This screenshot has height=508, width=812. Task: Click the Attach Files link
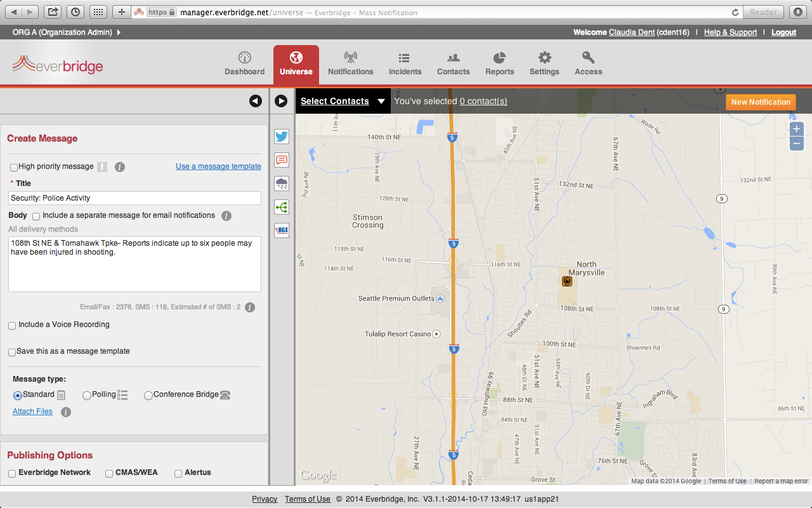pos(32,411)
